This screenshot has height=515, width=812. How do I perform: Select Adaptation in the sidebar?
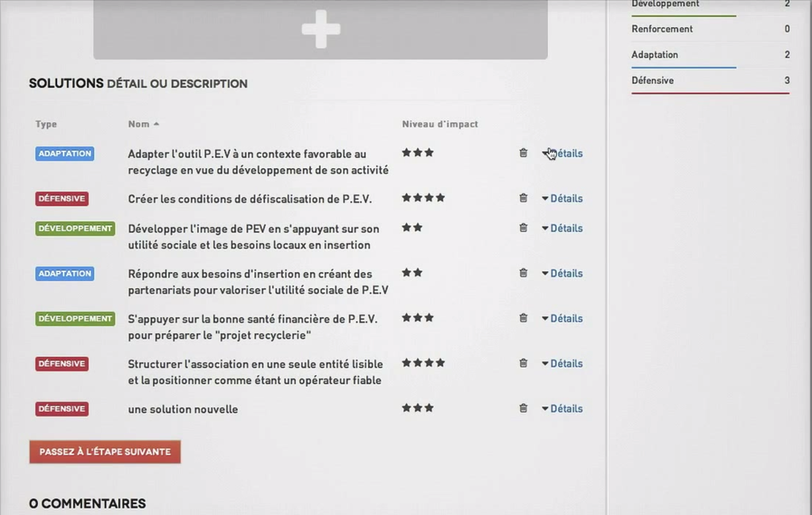[654, 55]
